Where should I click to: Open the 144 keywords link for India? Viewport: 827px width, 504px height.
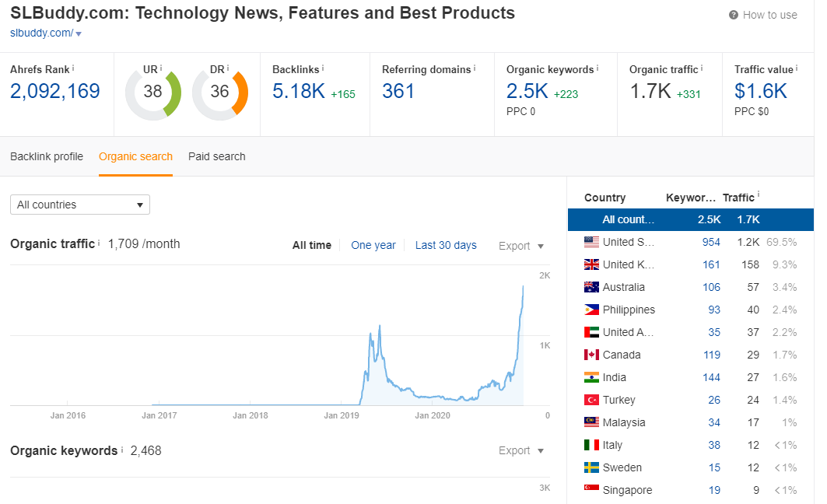tap(711, 377)
